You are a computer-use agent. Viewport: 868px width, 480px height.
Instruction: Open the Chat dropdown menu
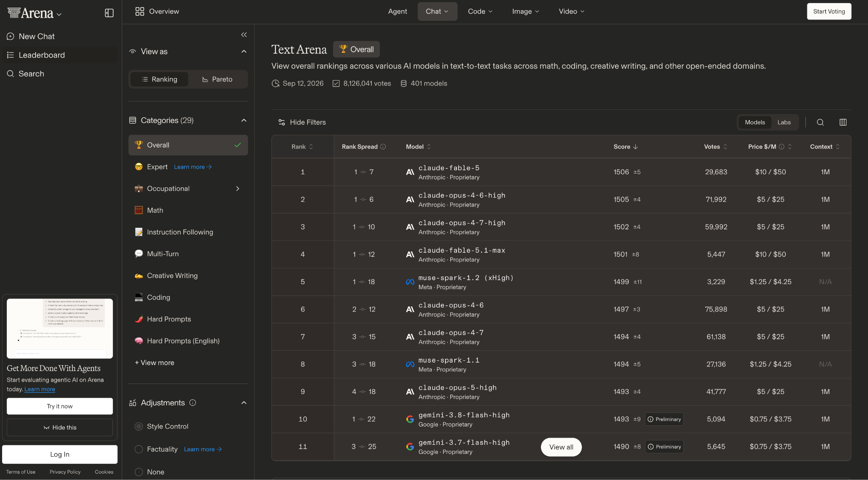[437, 11]
